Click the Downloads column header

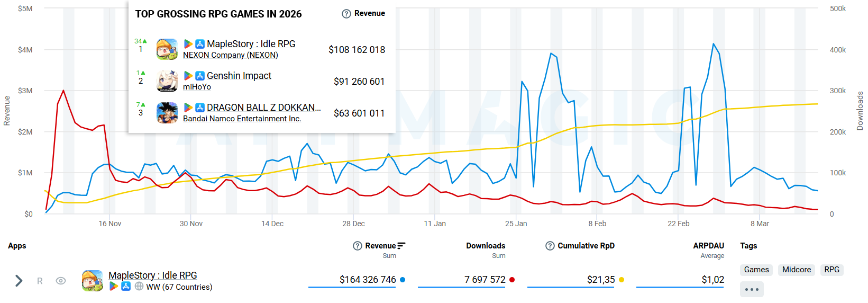pos(486,246)
